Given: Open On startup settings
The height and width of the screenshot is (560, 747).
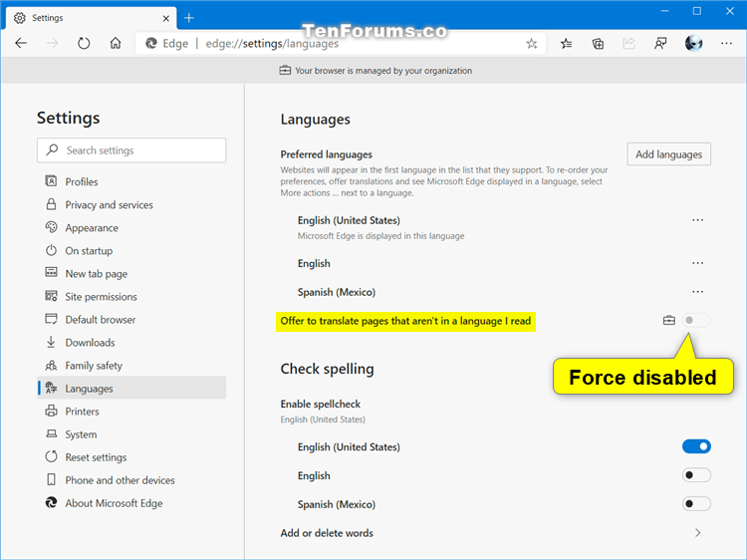Looking at the screenshot, I should [131, 251].
